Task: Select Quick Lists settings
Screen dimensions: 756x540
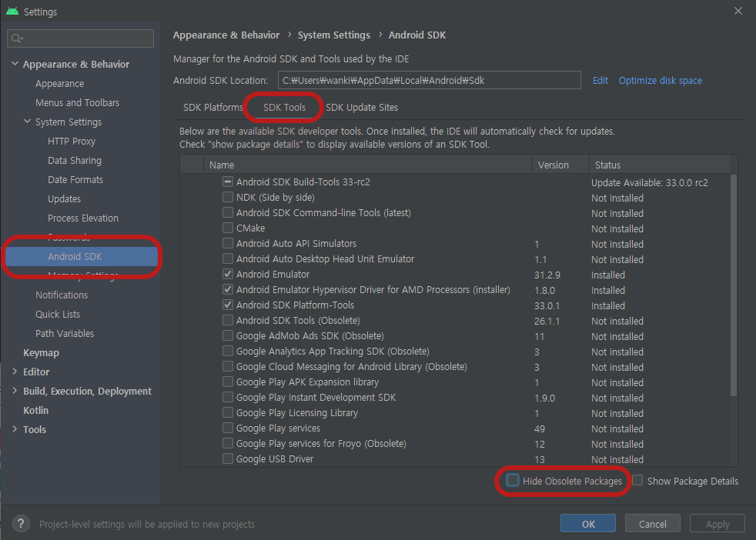Action: 58,314
